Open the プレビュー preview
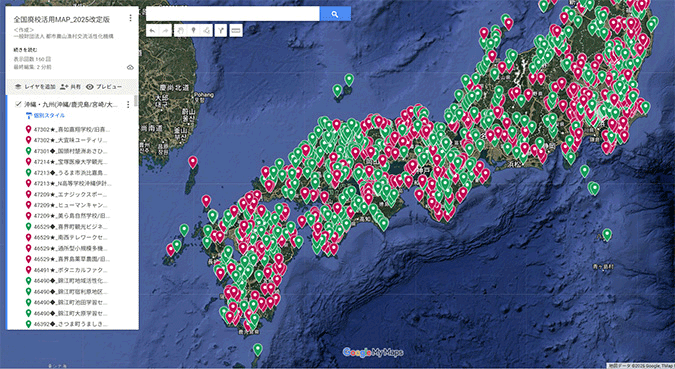This screenshot has width=675, height=369. (104, 87)
